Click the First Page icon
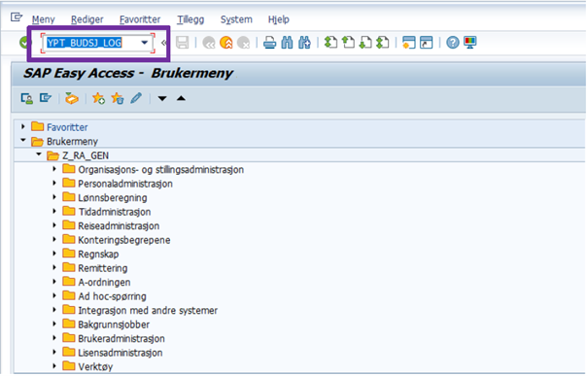Viewport: 588px width, 376px height. [x=330, y=43]
